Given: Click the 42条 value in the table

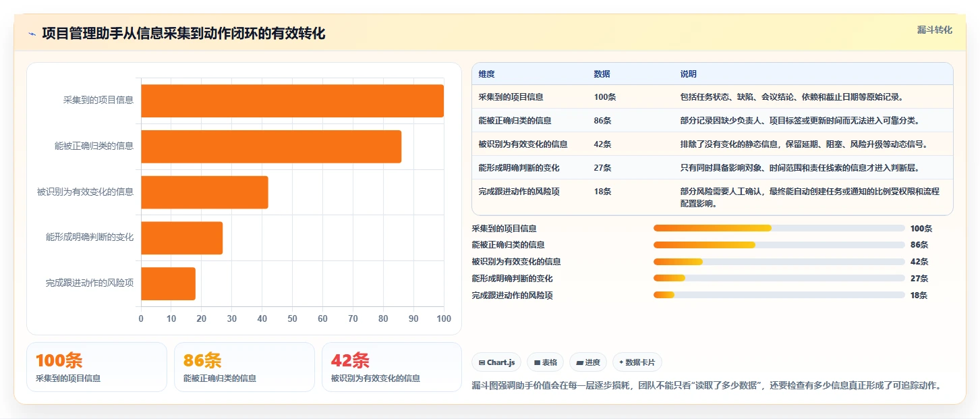Looking at the screenshot, I should click(x=603, y=144).
